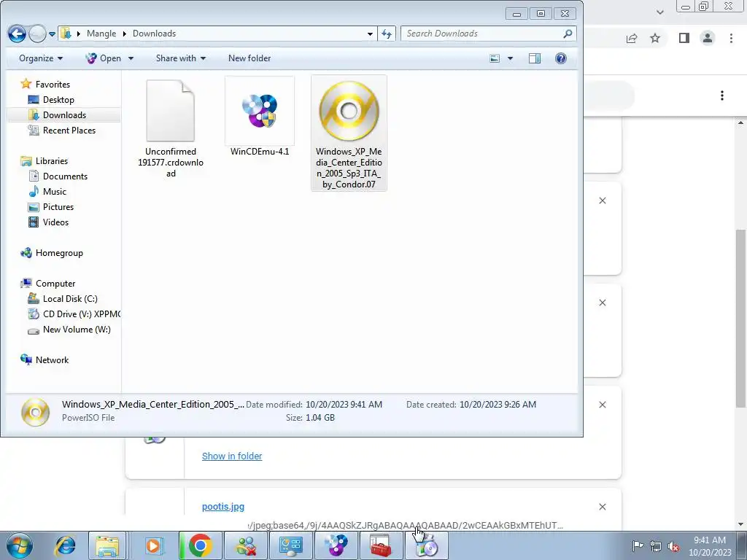Select Homegroup in the navigation pane
This screenshot has width=747, height=560.
59,253
